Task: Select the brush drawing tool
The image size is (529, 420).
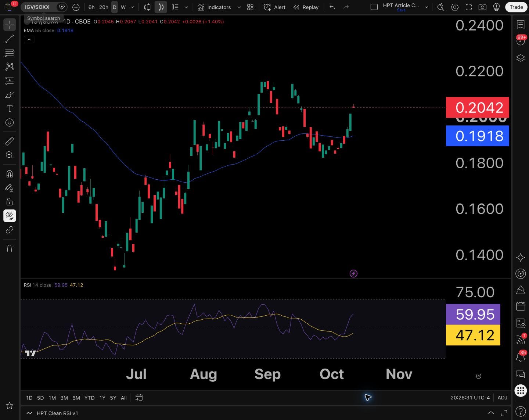Action: tap(10, 95)
